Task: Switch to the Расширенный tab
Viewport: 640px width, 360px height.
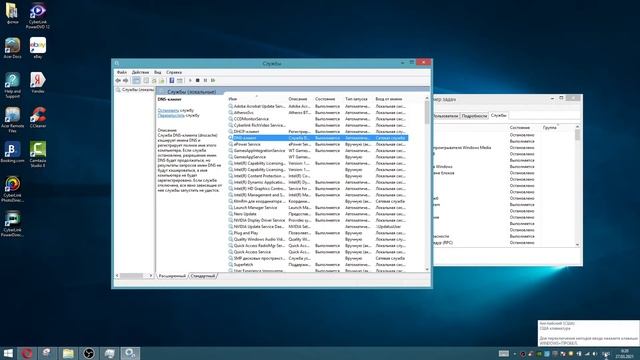Action: (172, 276)
